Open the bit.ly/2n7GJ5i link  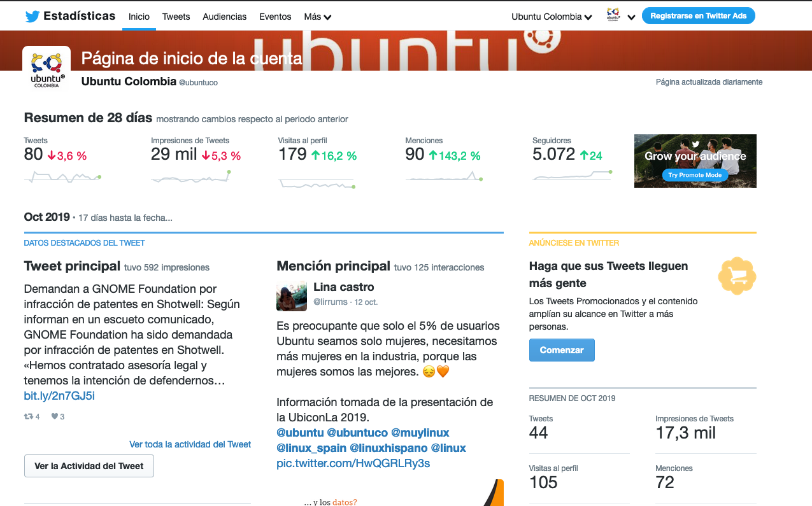[59, 396]
